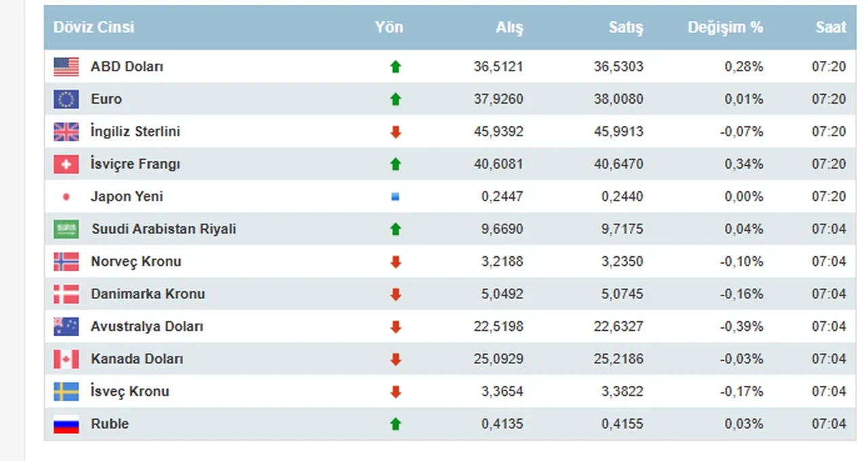This screenshot has height=461, width=868.
Task: Click the Russian flag next to Ruble
Action: coord(66,424)
